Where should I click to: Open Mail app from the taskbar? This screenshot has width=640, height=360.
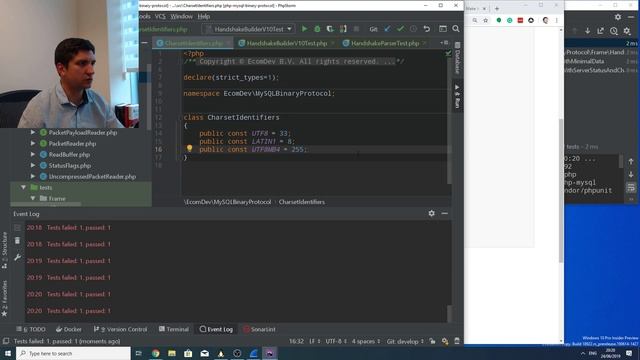coord(204,353)
